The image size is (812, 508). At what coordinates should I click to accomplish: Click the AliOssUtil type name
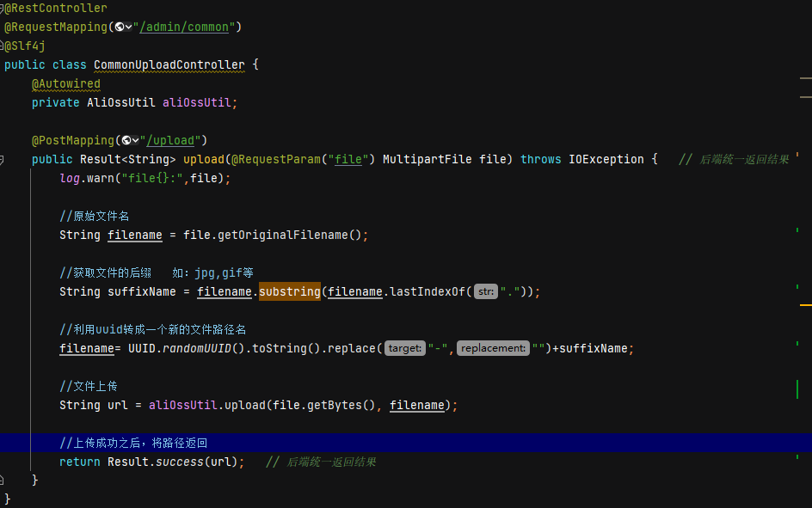pos(120,102)
